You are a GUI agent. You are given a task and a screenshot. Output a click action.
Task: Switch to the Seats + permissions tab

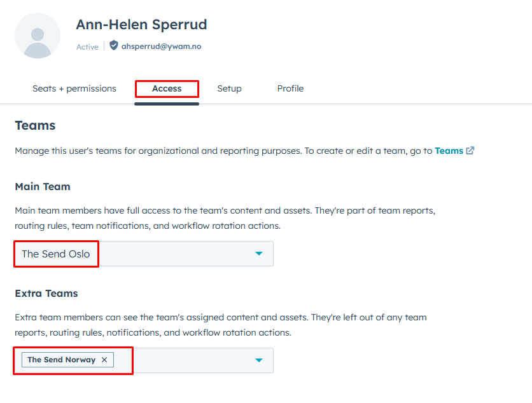(x=74, y=88)
